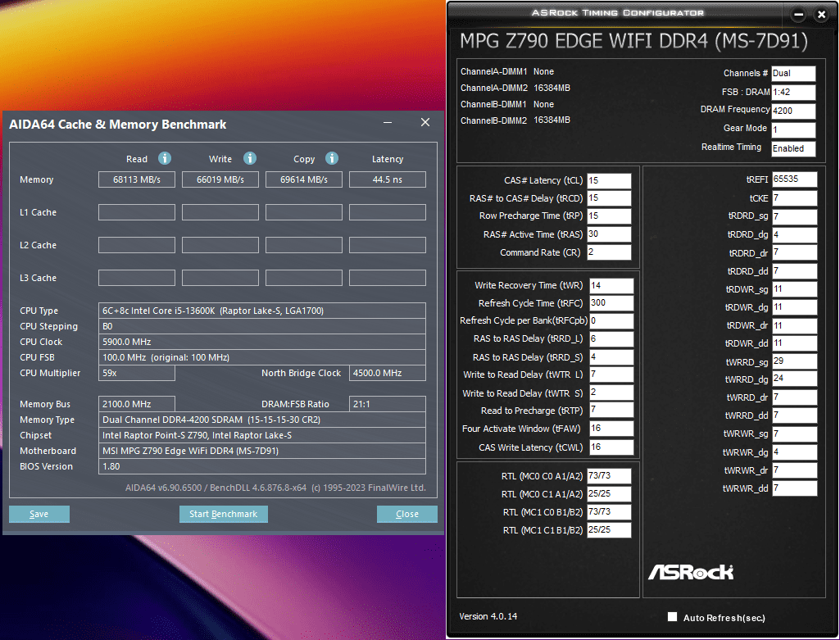Select the CAS Write Latency (tCWL) field

pos(611,447)
